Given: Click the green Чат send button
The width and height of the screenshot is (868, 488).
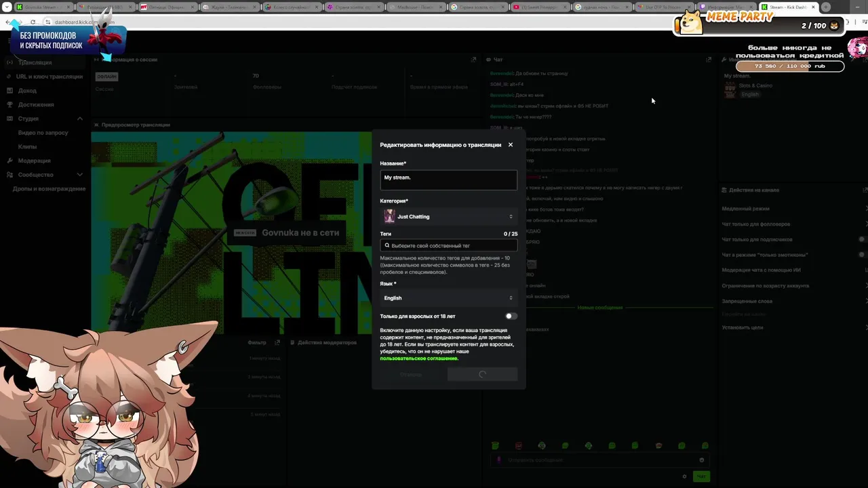Looking at the screenshot, I should click(x=701, y=476).
